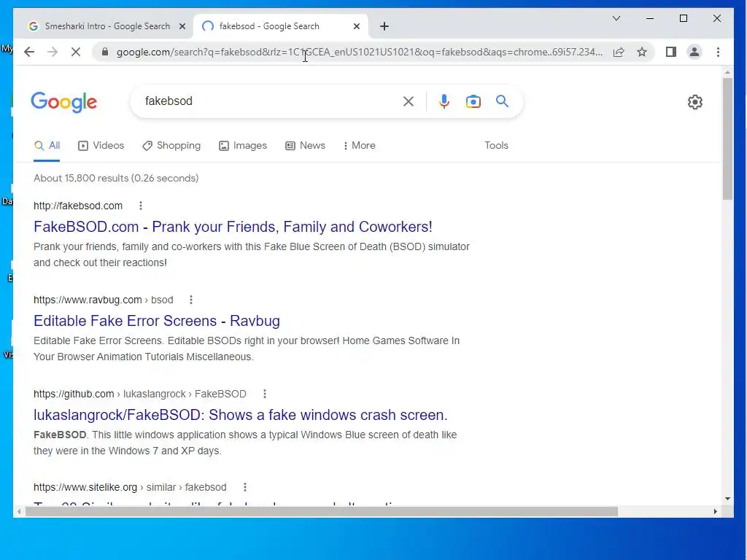Go to Google homepage logo
Viewport: 747px width, 560px height.
coord(64,102)
